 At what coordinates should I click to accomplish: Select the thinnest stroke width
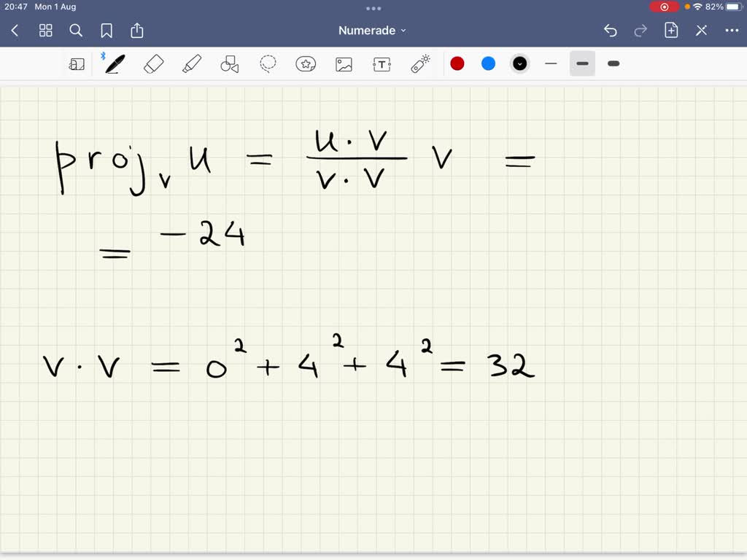click(551, 64)
